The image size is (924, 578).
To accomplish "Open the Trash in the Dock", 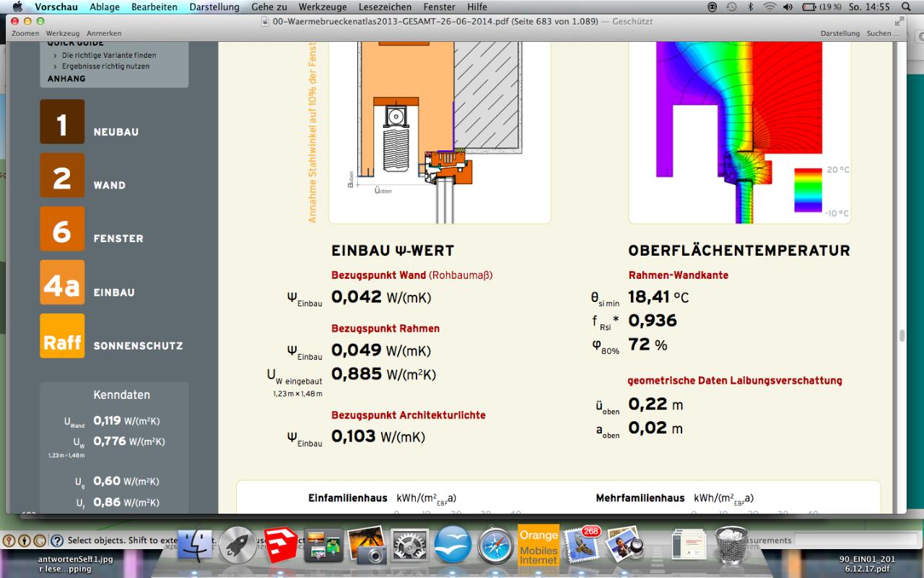I will (732, 545).
